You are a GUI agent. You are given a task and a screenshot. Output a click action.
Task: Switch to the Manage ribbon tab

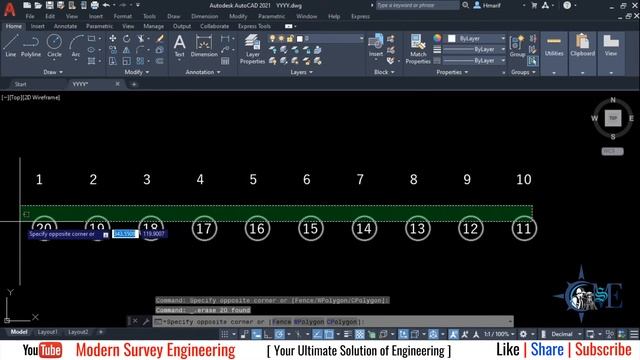[153, 26]
